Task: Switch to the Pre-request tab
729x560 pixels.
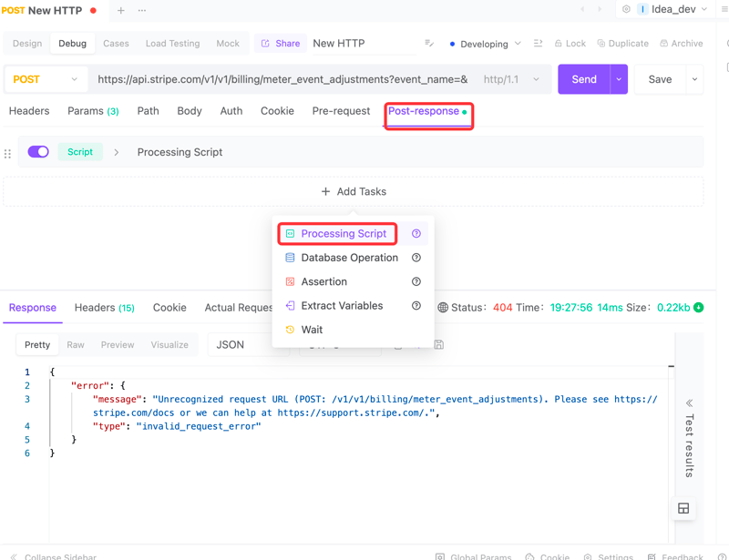Action: [341, 111]
